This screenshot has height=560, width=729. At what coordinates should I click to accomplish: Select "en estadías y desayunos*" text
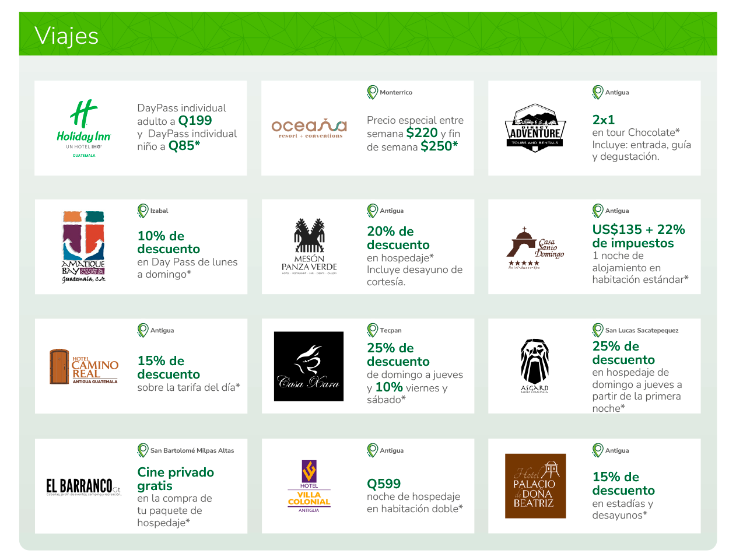tap(623, 509)
